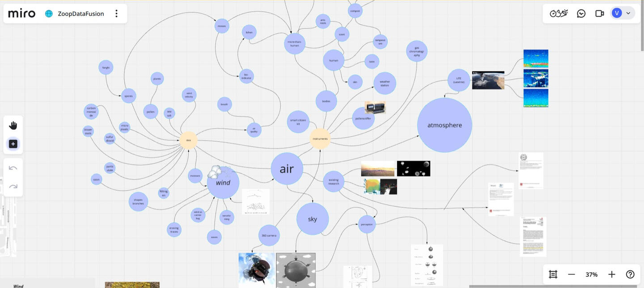Click the ZoopDataFusion board title

pyautogui.click(x=81, y=13)
